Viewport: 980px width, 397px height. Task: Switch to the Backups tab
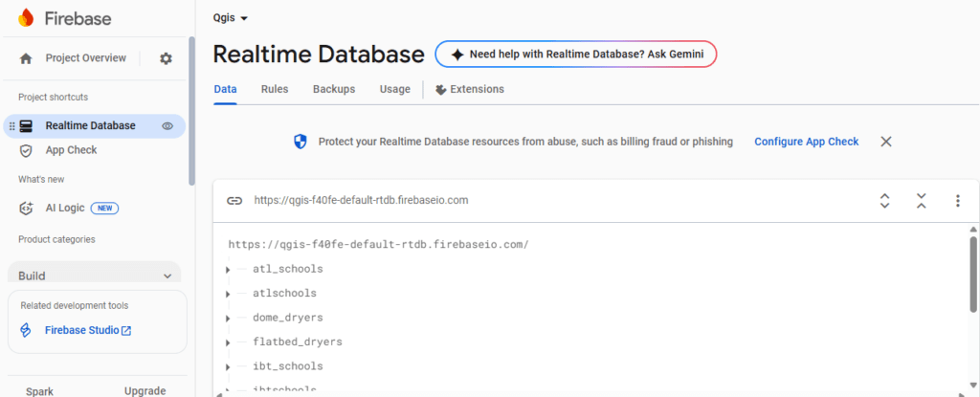pos(334,89)
